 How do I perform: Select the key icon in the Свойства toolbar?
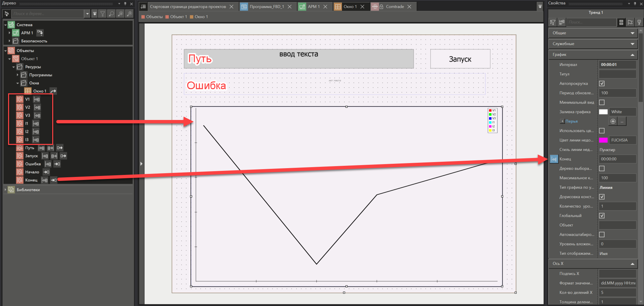(639, 22)
